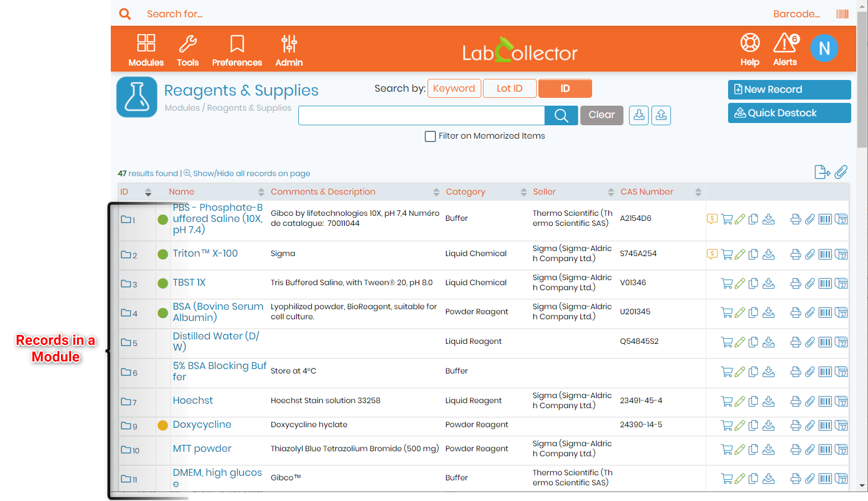Open the Alerts warning icon
The image size is (868, 501).
(x=786, y=42)
